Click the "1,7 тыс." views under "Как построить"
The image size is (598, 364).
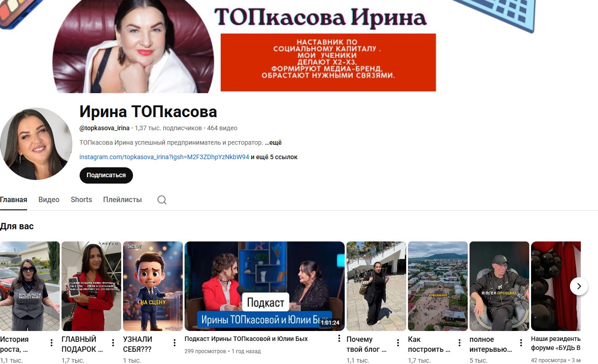[419, 360]
